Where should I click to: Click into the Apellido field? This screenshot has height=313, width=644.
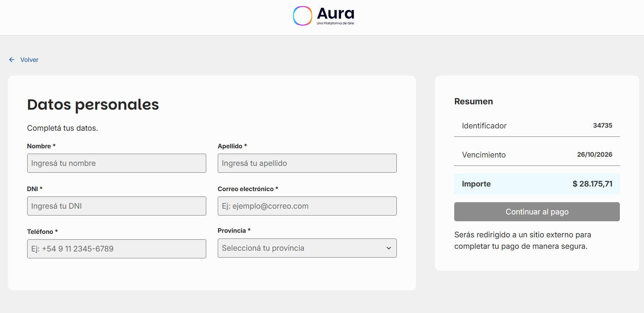coord(307,163)
